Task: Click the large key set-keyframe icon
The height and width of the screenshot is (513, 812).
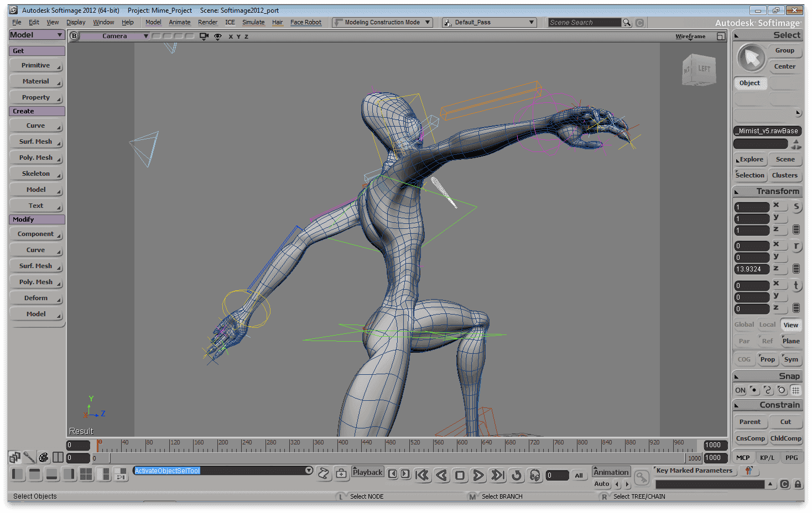Action: [642, 477]
